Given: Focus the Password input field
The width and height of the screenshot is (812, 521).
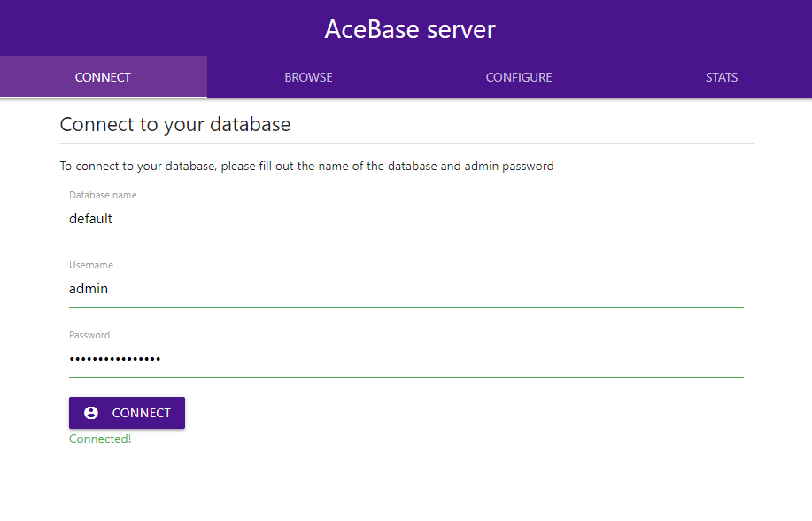Looking at the screenshot, I should click(x=406, y=359).
